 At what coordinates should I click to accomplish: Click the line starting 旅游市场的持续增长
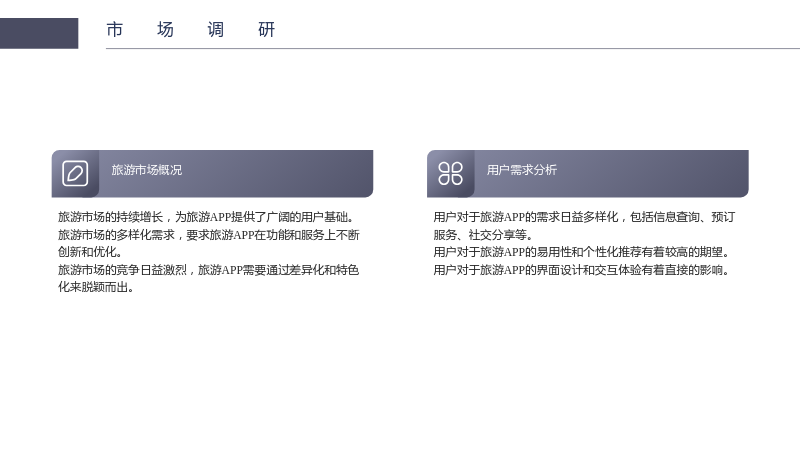click(x=206, y=217)
